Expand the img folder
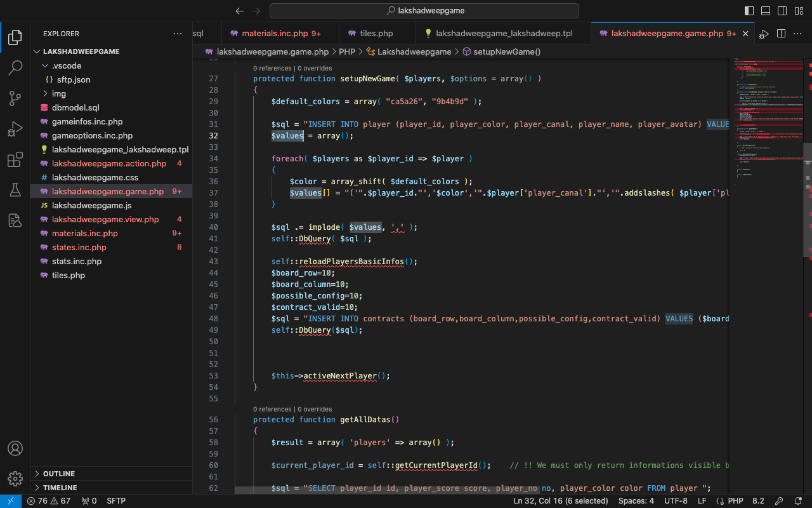The image size is (812, 508). click(x=111, y=93)
